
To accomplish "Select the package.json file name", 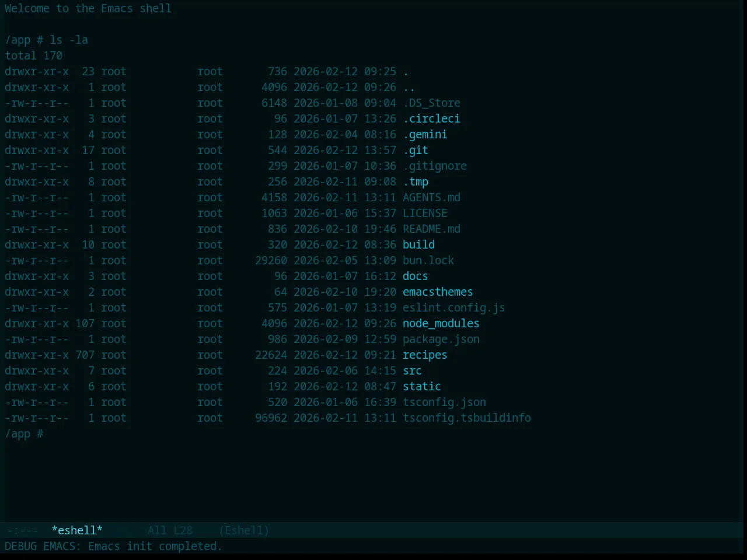I will point(441,339).
